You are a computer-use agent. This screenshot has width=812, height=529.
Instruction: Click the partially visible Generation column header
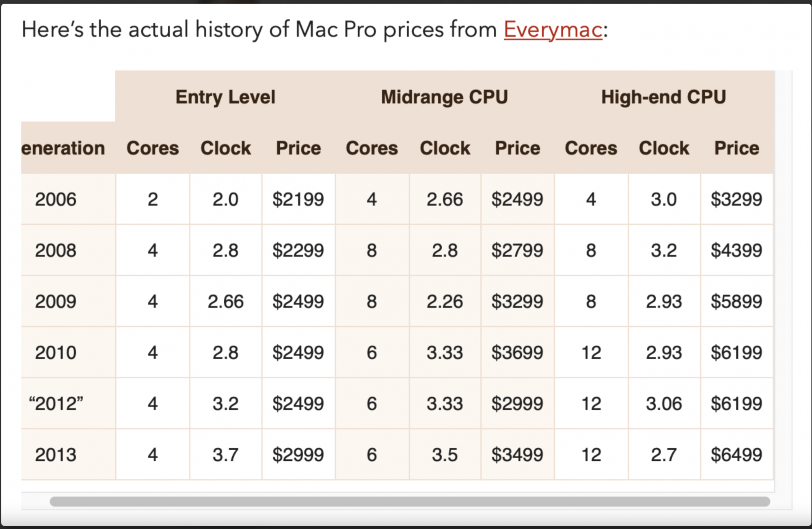pos(63,148)
